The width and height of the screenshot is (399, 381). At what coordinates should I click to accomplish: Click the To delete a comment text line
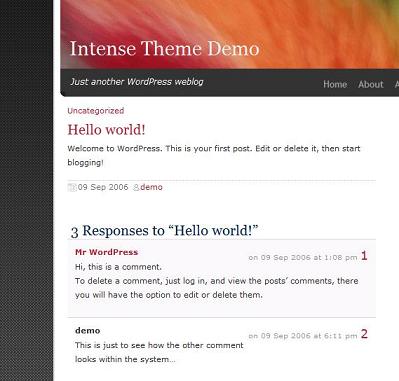217,281
